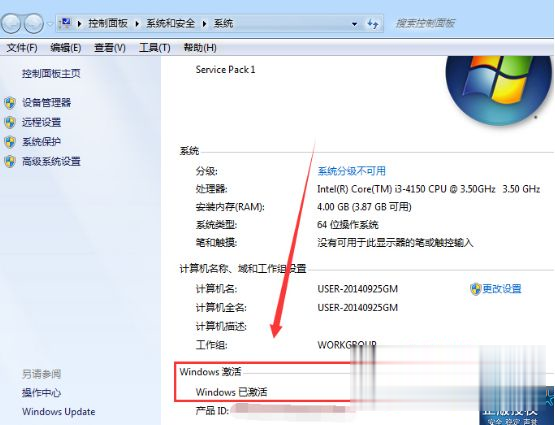Expand arrow after 系统和安全 in breadcrumb
This screenshot has height=425, width=555.
(204, 24)
